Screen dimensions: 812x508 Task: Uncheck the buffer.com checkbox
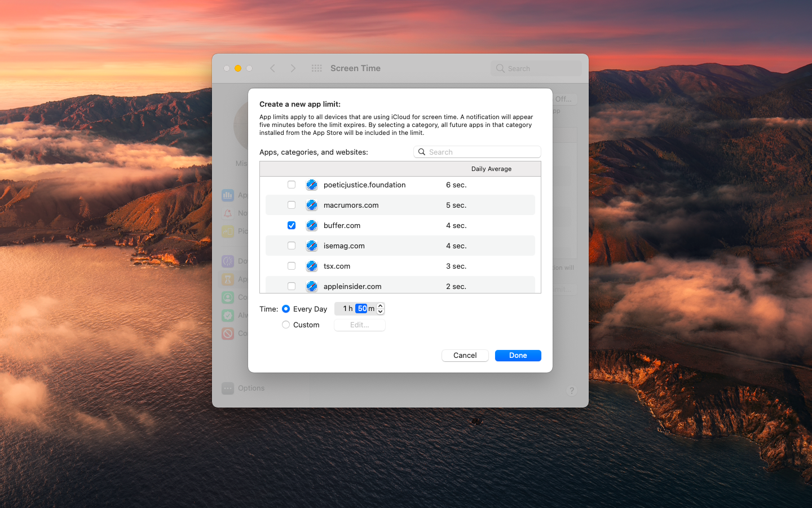pyautogui.click(x=292, y=225)
